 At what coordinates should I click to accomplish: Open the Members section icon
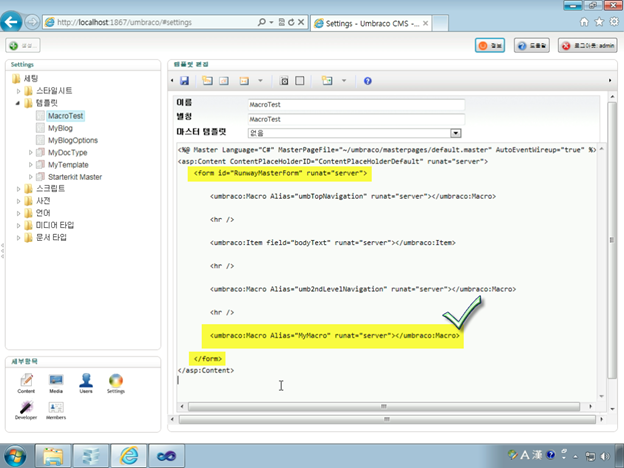(56, 410)
